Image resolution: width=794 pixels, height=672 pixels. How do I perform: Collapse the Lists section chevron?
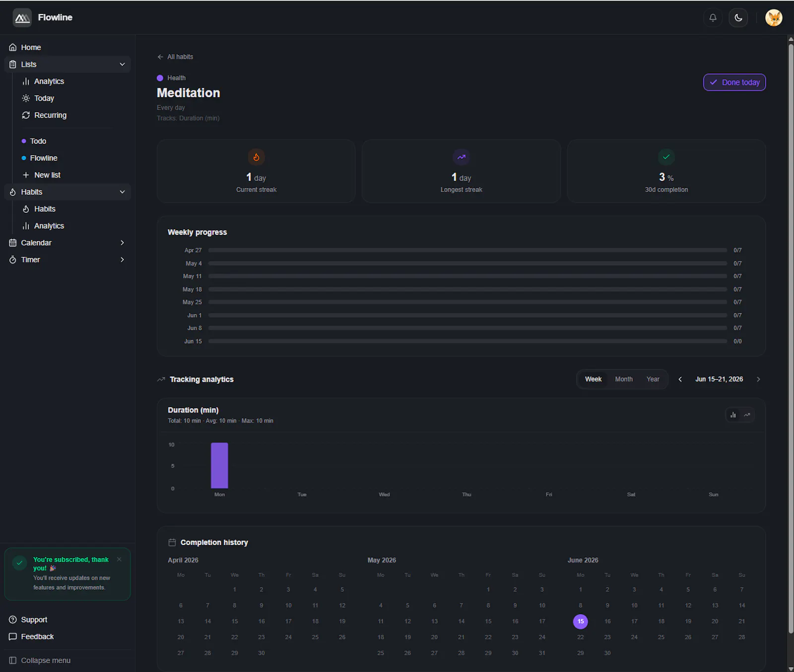(122, 64)
